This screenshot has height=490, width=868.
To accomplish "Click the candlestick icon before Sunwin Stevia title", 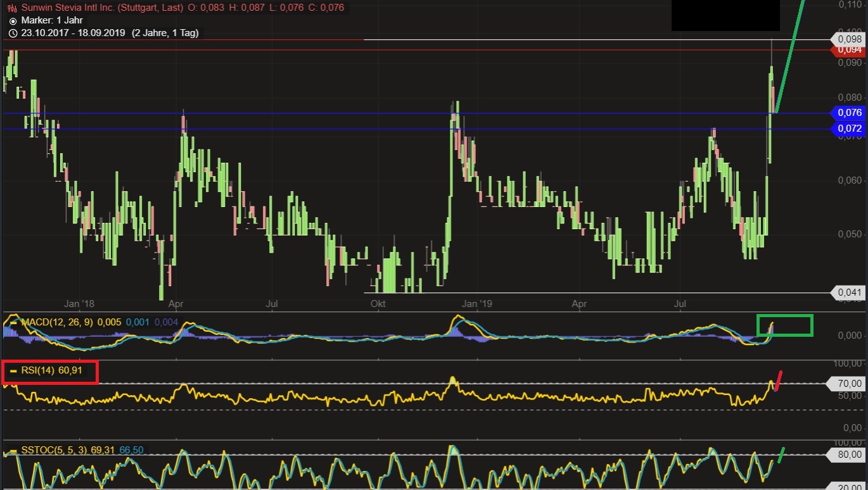I will tap(13, 8).
